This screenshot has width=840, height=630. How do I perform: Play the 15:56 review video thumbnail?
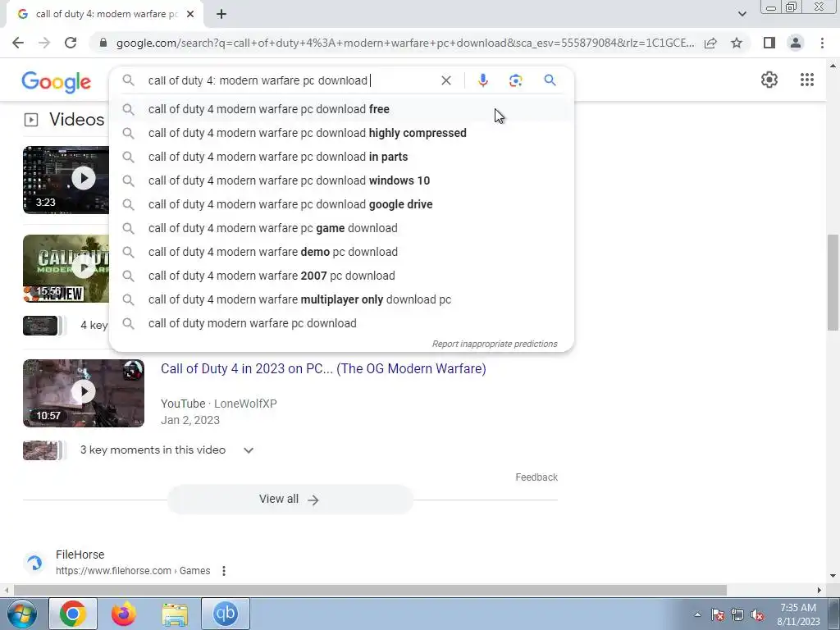(66, 268)
